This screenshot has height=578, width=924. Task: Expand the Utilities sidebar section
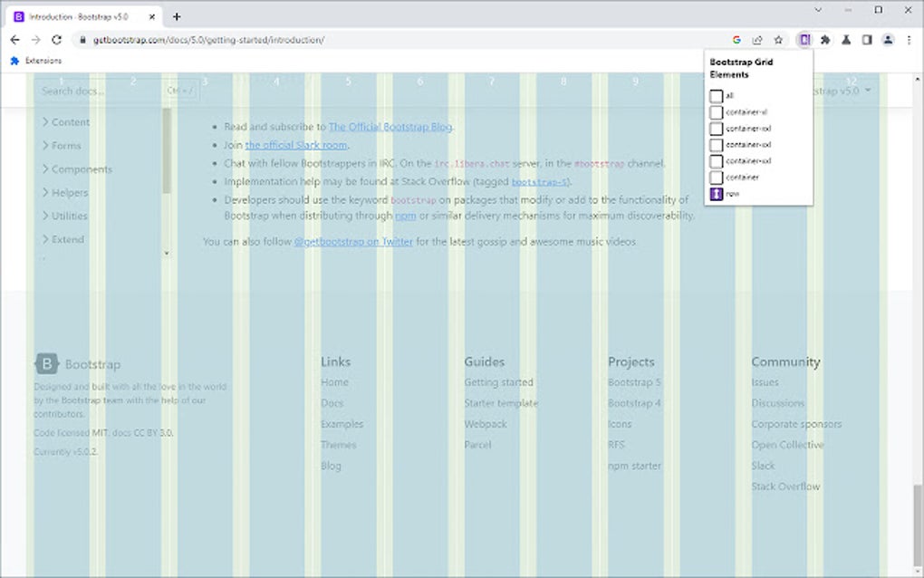click(65, 216)
